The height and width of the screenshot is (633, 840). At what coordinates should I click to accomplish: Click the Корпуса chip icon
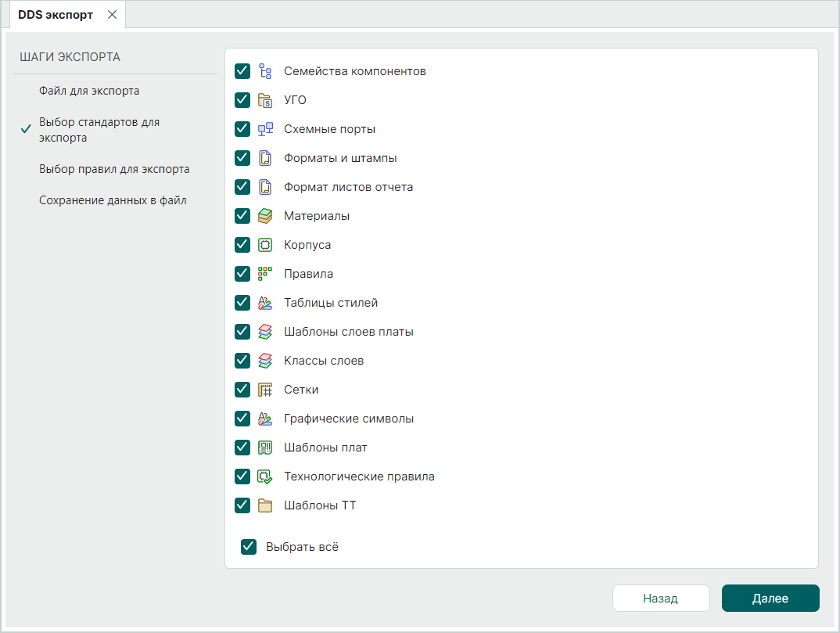pos(265,245)
